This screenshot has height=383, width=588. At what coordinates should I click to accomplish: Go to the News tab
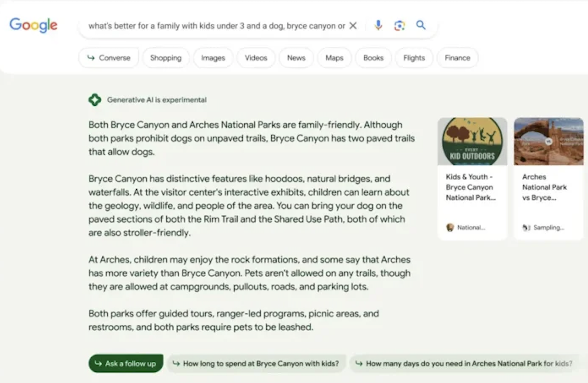296,58
